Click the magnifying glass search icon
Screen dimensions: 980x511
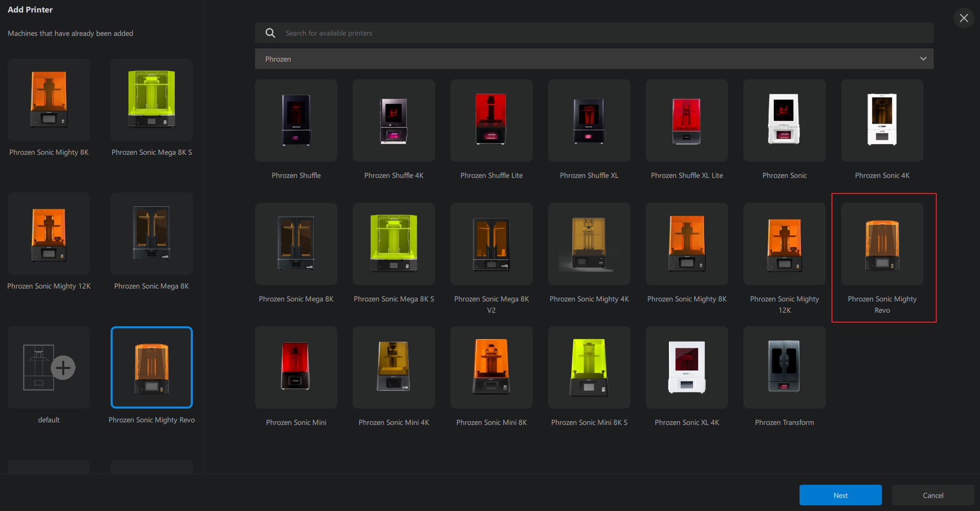[270, 33]
